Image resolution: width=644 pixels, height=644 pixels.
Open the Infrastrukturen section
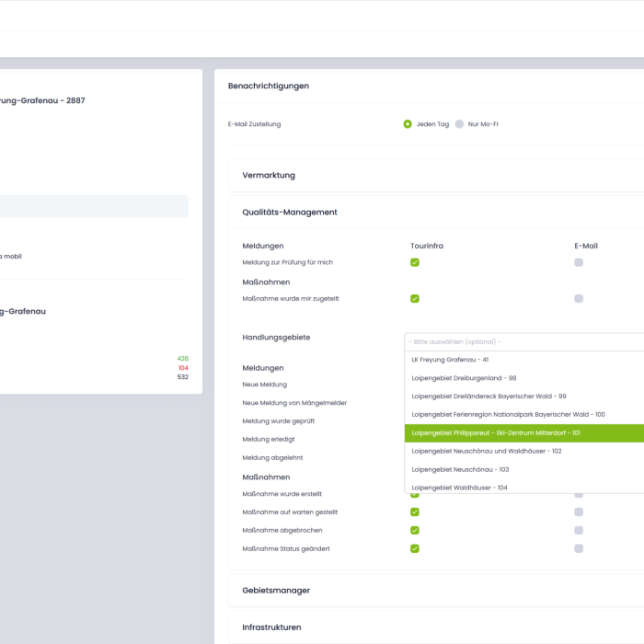point(271,627)
